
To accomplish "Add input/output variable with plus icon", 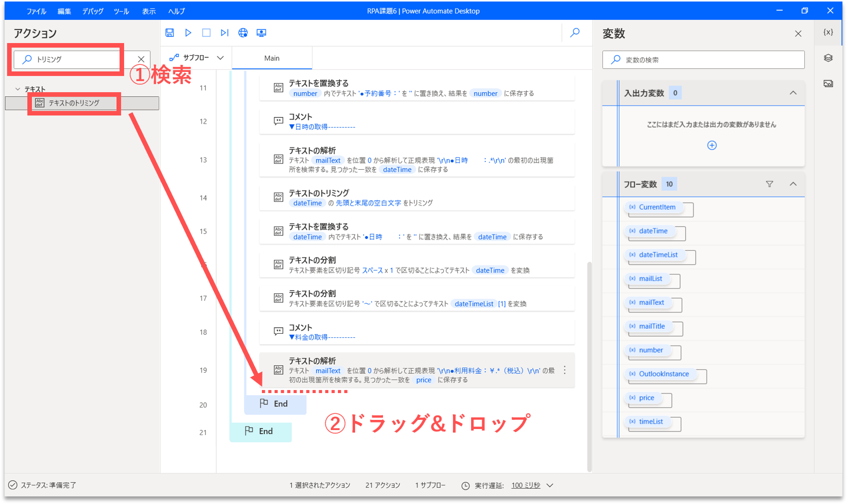I will click(x=712, y=145).
